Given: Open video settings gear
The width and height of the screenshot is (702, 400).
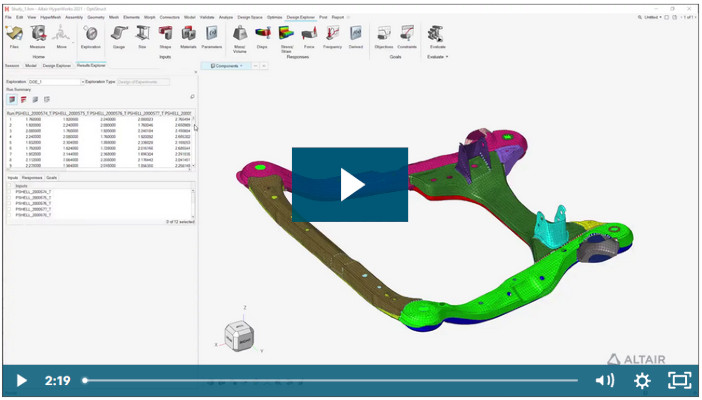Looking at the screenshot, I should click(642, 381).
